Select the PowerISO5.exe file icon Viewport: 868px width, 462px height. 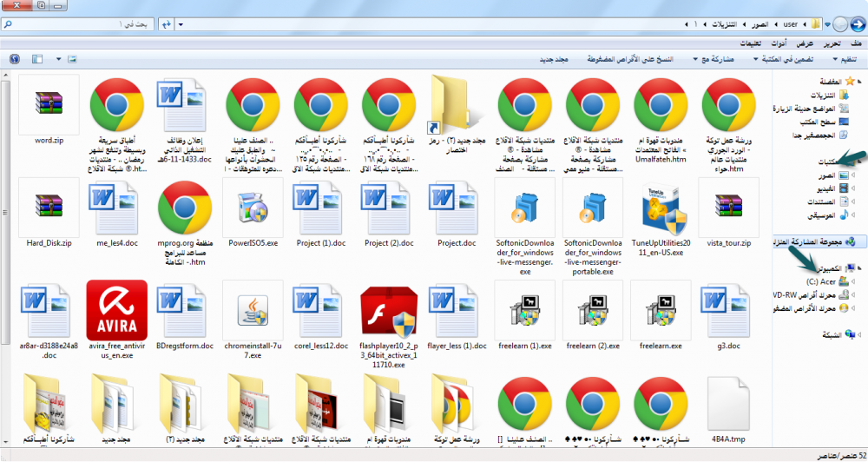[253, 208]
